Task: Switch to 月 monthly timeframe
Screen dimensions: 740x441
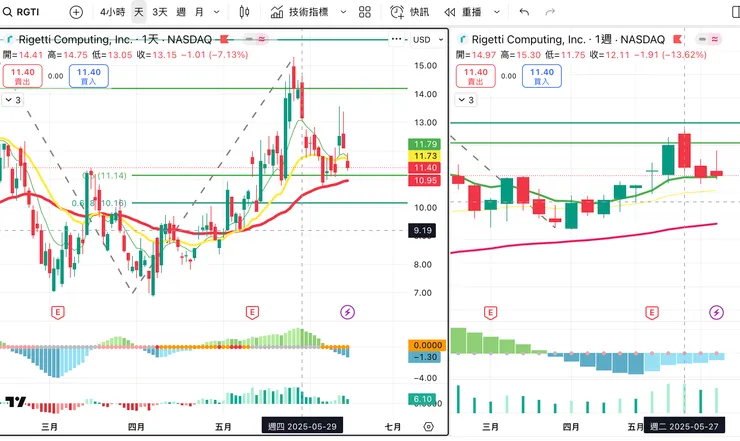Action: 200,12
